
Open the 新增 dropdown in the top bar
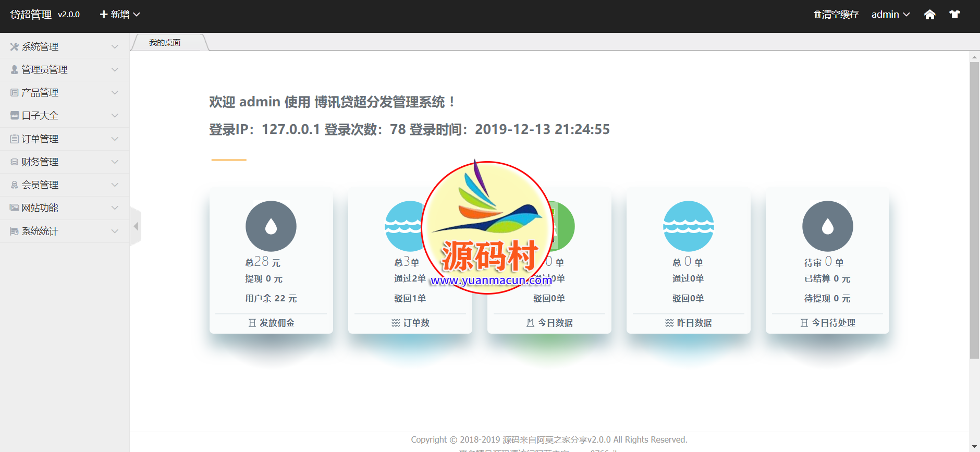[x=120, y=15]
